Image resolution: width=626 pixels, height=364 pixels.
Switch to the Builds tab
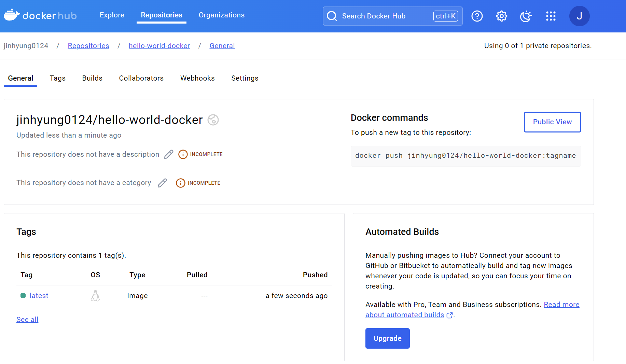pyautogui.click(x=92, y=78)
